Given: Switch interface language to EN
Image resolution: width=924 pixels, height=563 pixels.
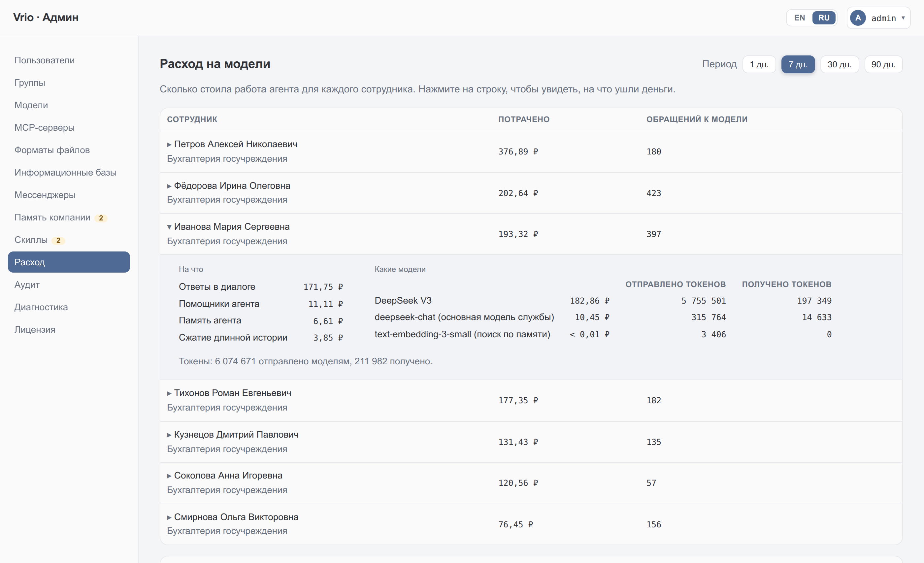Looking at the screenshot, I should coord(799,17).
